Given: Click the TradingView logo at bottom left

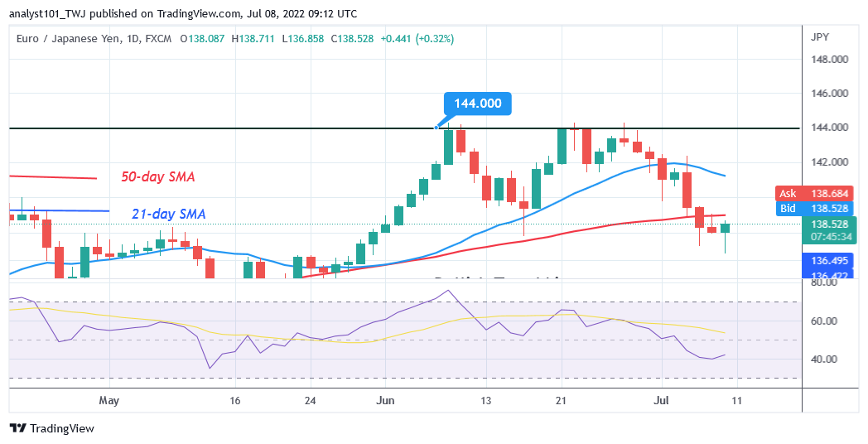Looking at the screenshot, I should click(x=52, y=428).
